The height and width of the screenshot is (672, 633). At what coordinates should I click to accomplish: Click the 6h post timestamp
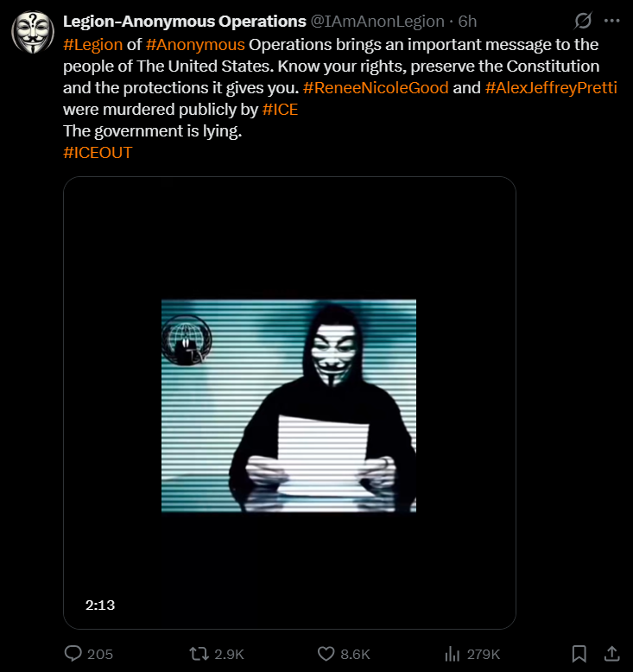pyautogui.click(x=467, y=21)
